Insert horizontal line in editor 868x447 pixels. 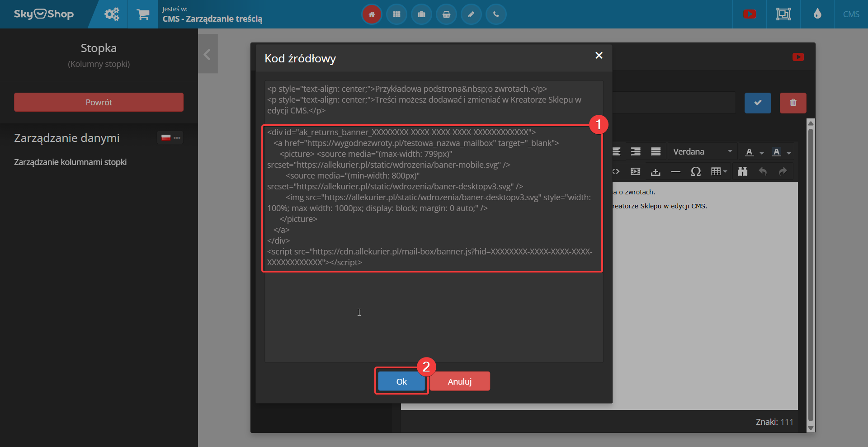tap(675, 171)
